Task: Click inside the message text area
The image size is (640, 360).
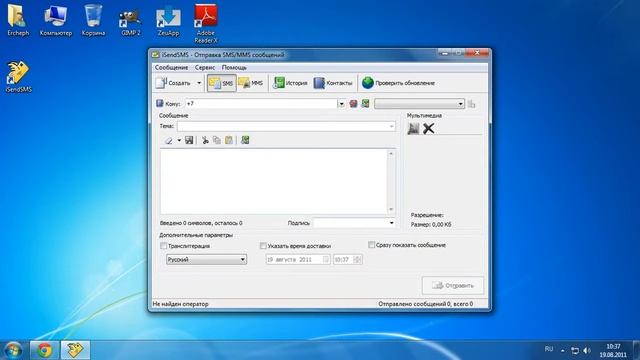Action: click(x=273, y=181)
